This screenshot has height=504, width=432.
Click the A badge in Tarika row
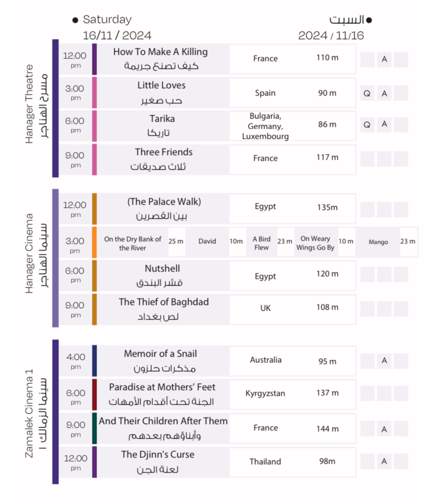click(x=385, y=124)
